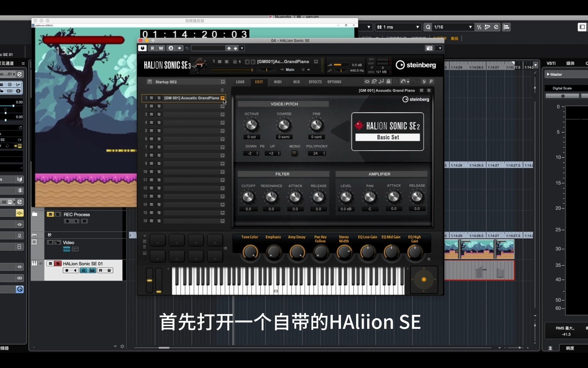
Task: Click the EQ High Gain quick control knob
Action: pyautogui.click(x=414, y=252)
